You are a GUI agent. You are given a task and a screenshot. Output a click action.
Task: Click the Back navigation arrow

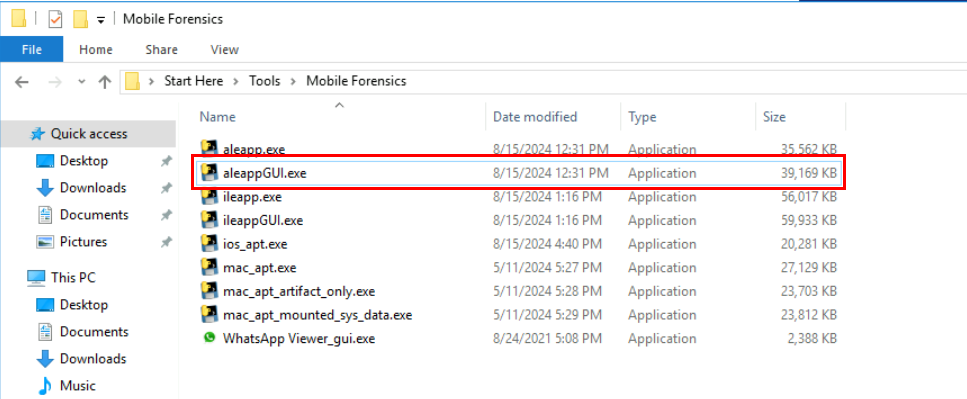22,81
